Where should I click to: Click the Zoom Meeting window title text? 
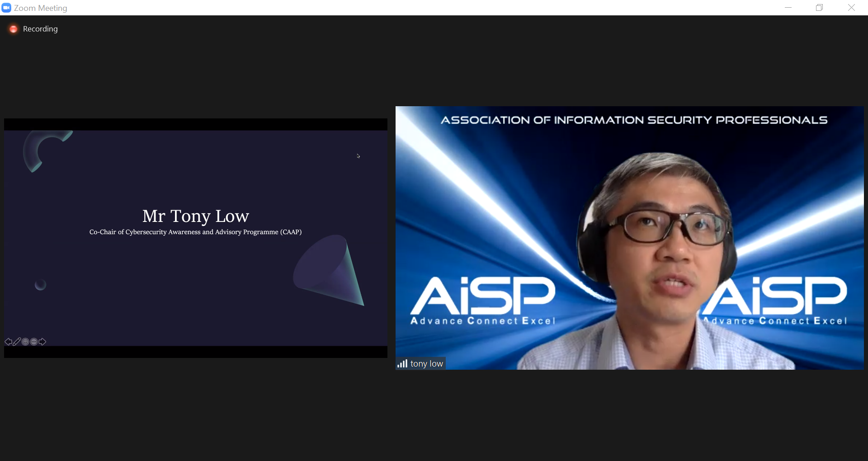point(41,8)
